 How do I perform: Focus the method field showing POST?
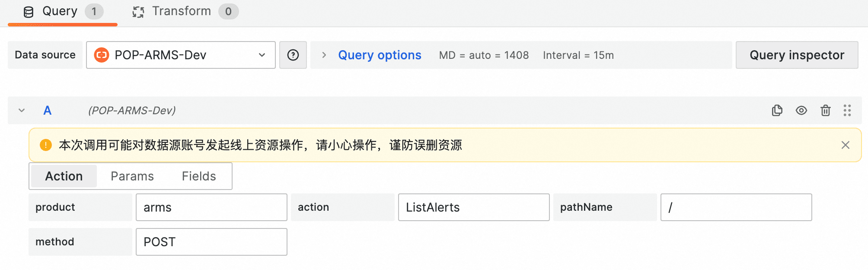click(x=211, y=242)
